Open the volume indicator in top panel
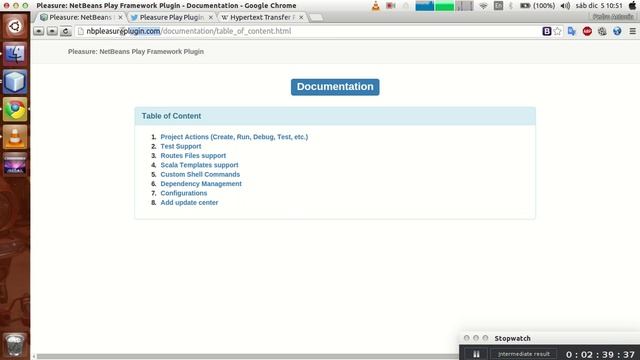640x360 pixels. pyautogui.click(x=565, y=6)
